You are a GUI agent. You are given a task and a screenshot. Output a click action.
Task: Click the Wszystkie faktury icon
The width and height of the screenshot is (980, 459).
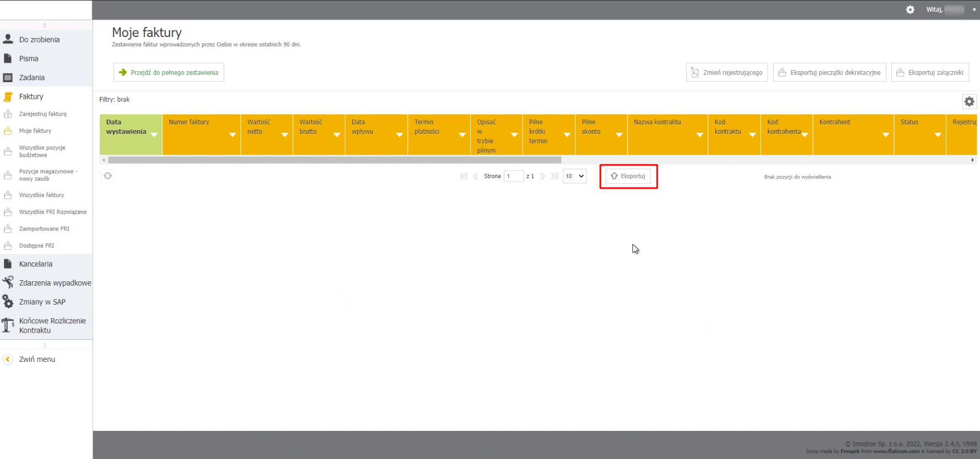pos(8,195)
